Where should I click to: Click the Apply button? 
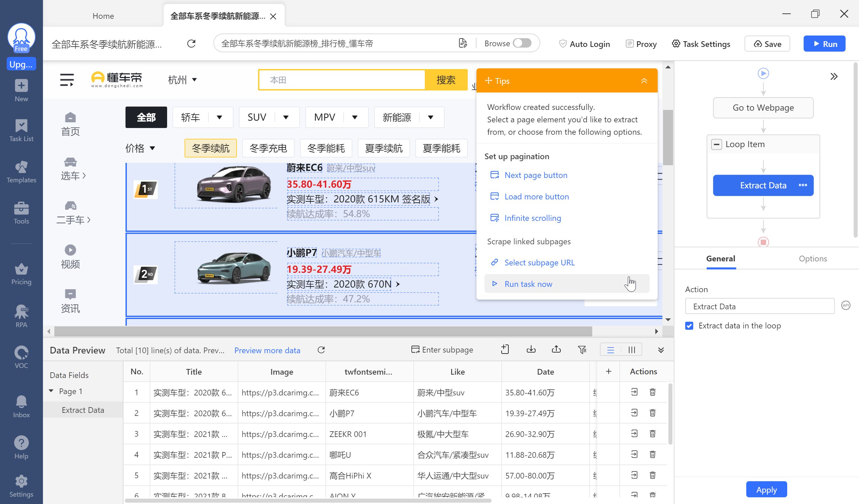766,489
